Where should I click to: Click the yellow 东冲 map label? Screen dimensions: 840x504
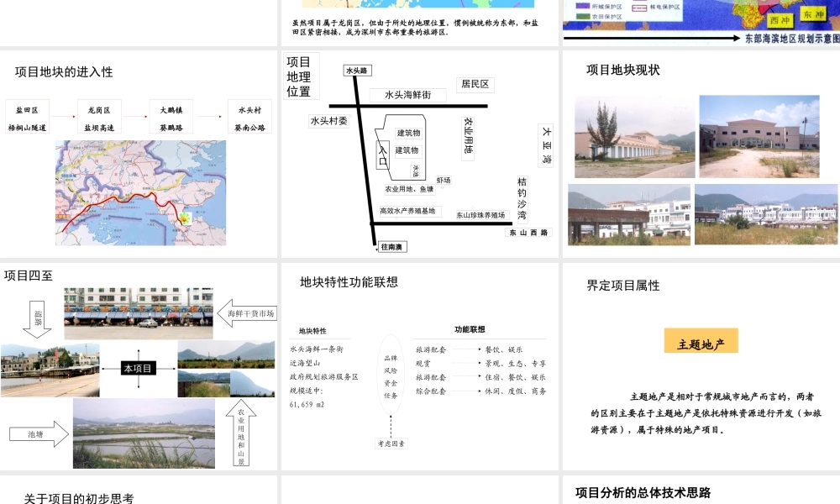click(813, 14)
